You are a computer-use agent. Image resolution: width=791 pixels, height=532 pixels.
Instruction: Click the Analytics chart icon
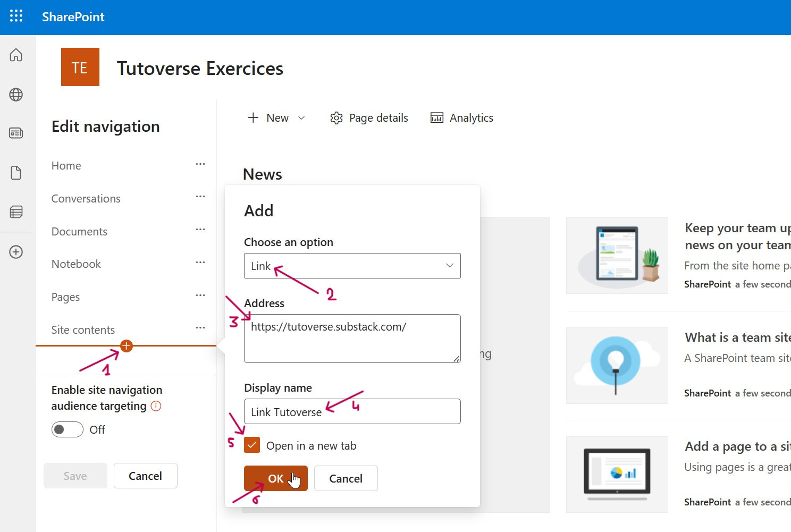pyautogui.click(x=437, y=118)
